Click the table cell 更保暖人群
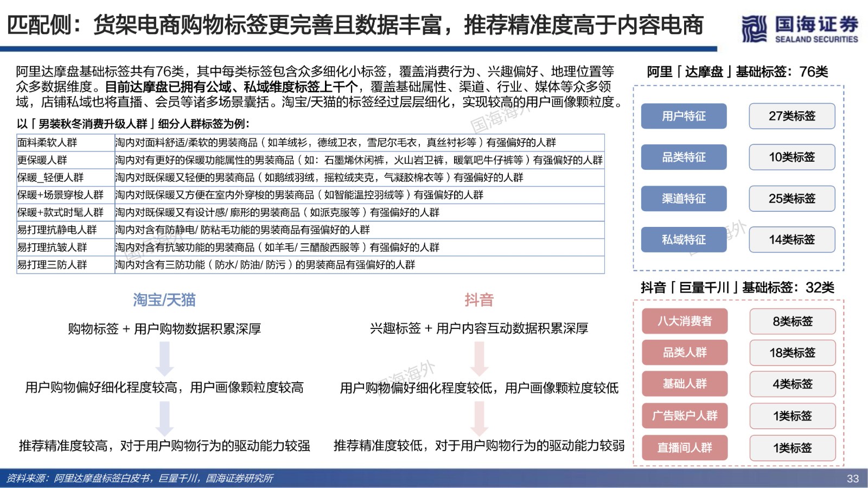This screenshot has height=488, width=868. (x=66, y=160)
